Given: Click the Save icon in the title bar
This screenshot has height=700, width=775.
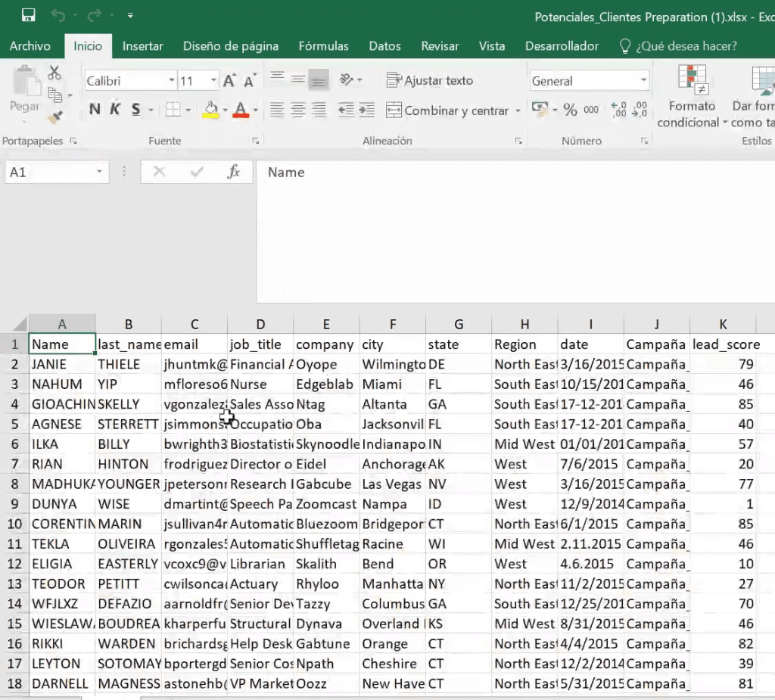Looking at the screenshot, I should tap(28, 15).
